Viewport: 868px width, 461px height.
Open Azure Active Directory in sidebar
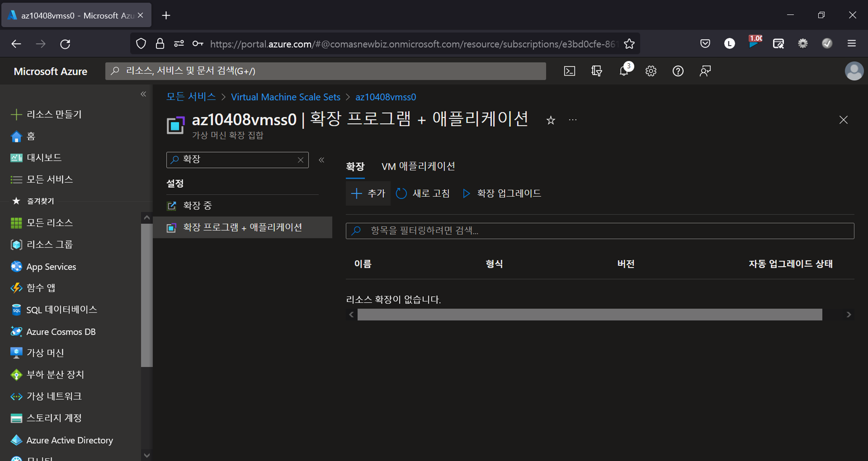point(61,440)
